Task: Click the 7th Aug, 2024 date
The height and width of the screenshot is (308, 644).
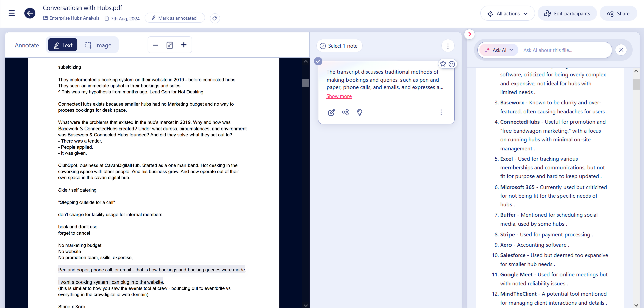Action: pyautogui.click(x=122, y=19)
